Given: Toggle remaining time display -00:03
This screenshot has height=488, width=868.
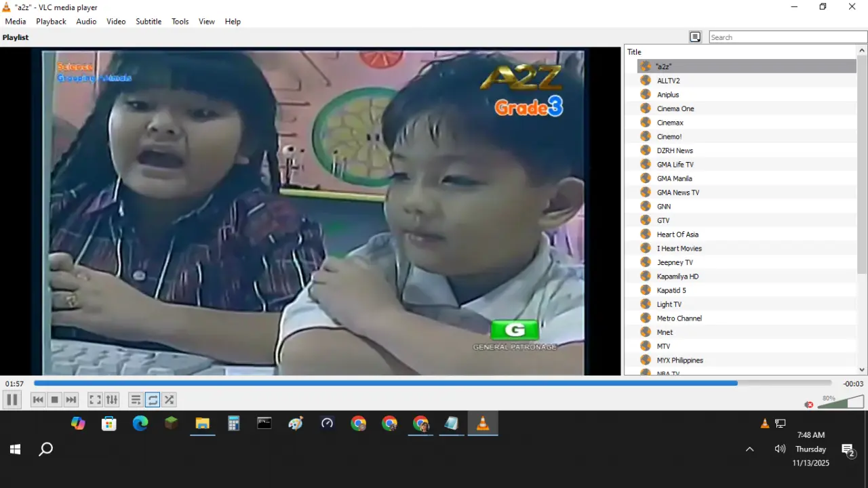Looking at the screenshot, I should (853, 384).
